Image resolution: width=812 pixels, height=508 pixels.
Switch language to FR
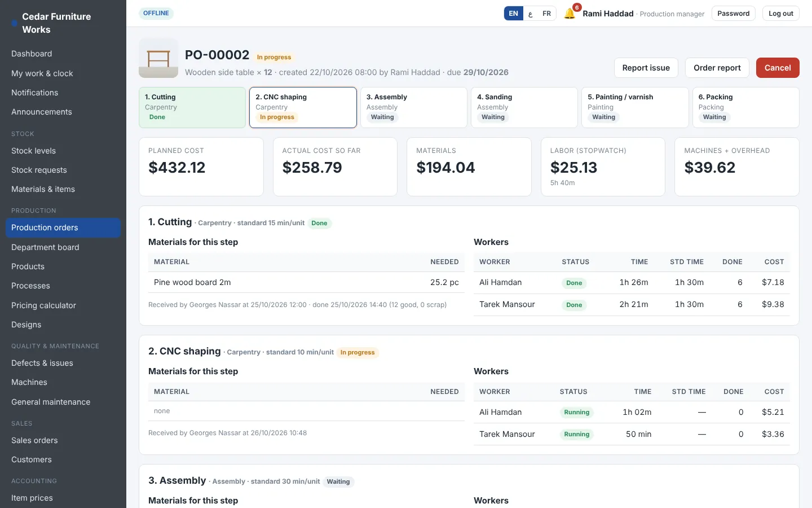(546, 14)
